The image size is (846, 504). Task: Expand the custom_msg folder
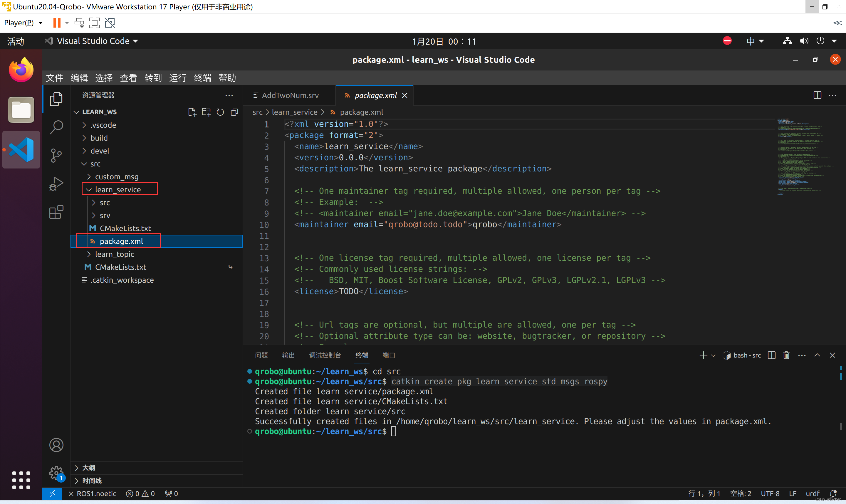pos(156,177)
